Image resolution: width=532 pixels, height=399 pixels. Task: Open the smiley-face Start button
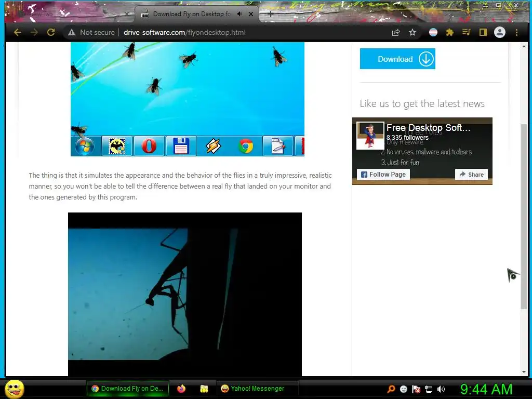coord(14,389)
